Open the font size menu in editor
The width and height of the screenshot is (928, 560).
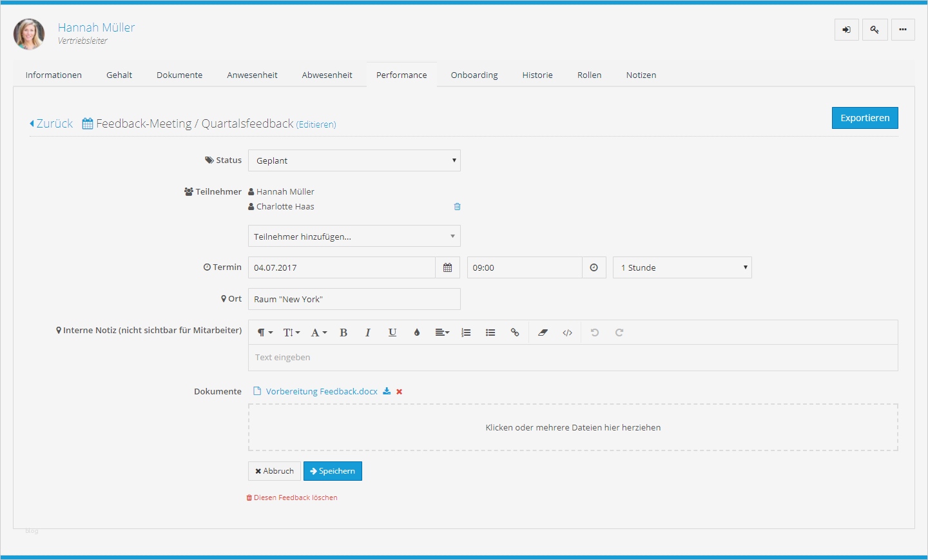[291, 333]
